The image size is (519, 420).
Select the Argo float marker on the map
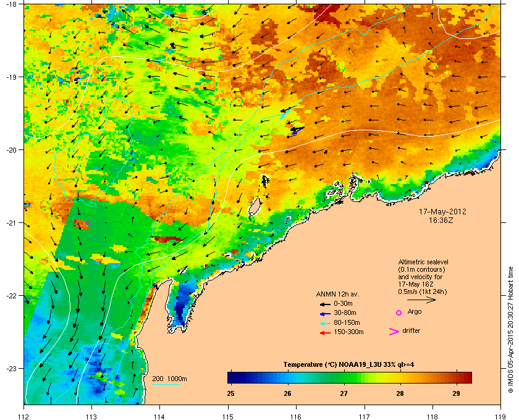[x=88, y=223]
